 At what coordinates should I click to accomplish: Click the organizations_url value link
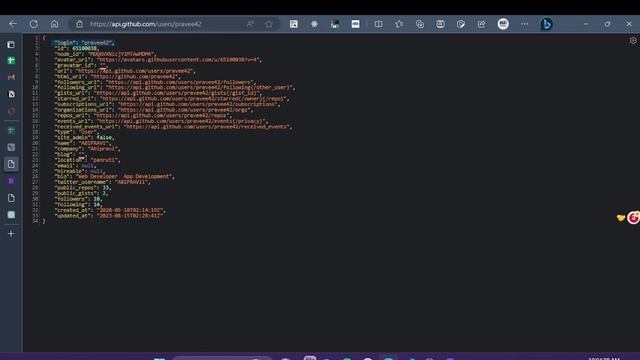(x=184, y=110)
